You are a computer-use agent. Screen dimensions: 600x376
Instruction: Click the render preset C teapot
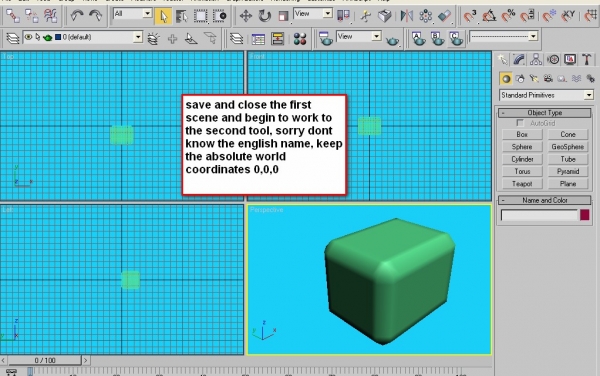coord(456,38)
